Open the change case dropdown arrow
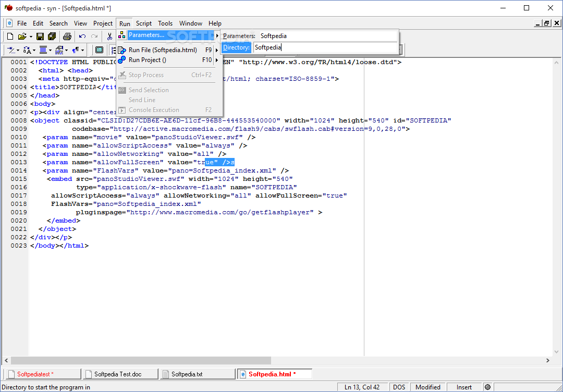The width and height of the screenshot is (563, 392). tap(34, 50)
